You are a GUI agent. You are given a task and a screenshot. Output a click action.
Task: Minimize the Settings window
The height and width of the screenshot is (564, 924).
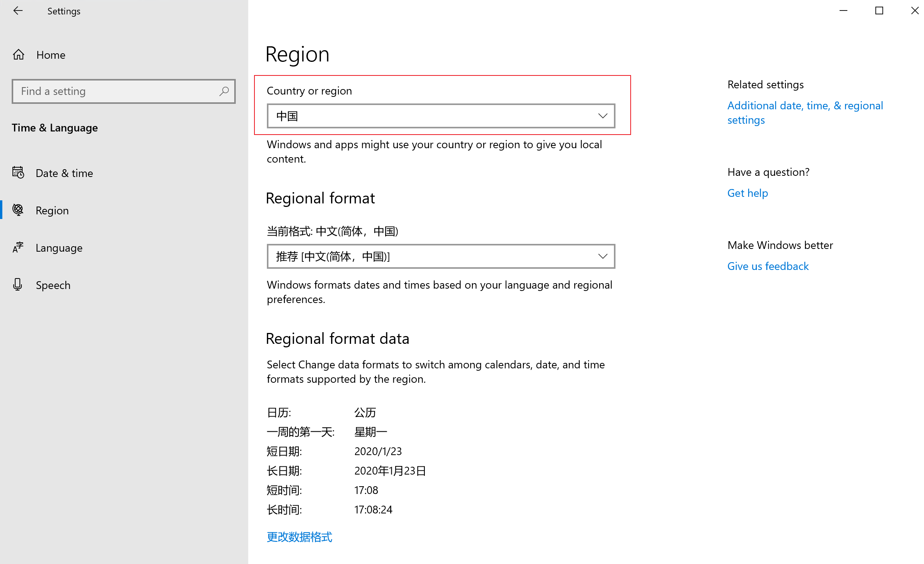click(843, 11)
